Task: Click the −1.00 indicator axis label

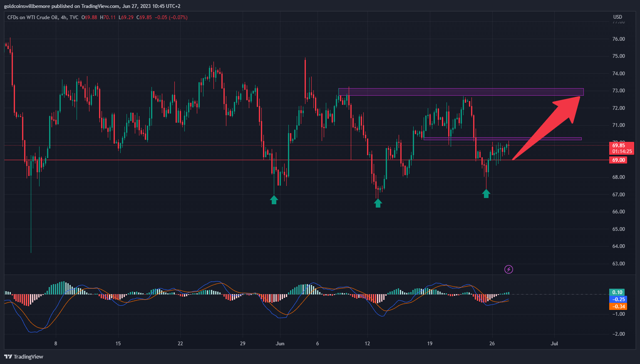Action: [x=618, y=314]
